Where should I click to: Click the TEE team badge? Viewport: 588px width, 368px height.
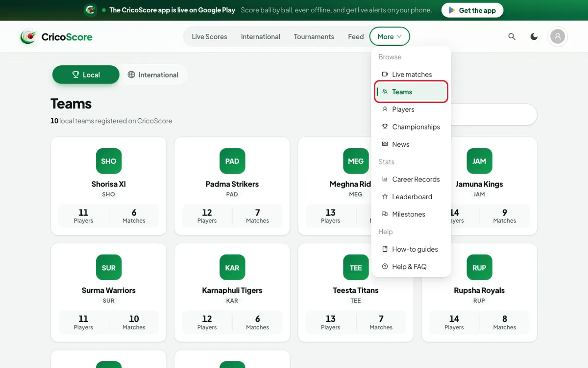click(356, 267)
